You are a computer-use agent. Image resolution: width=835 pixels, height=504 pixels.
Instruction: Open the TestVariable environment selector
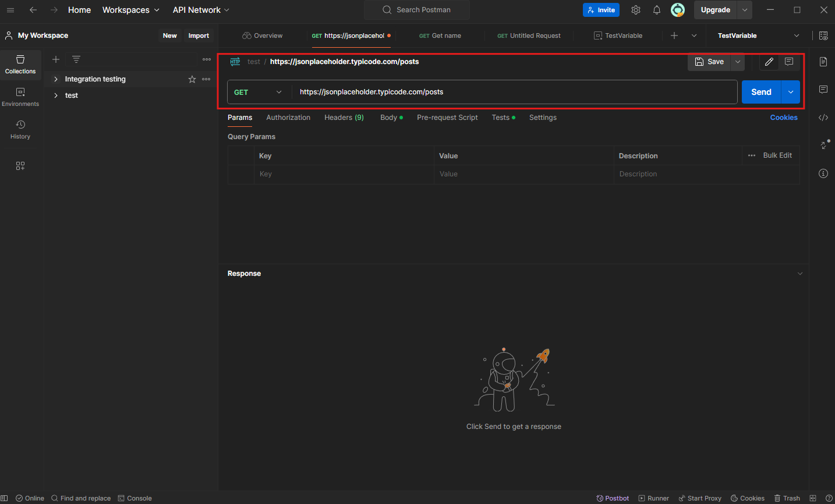point(758,36)
